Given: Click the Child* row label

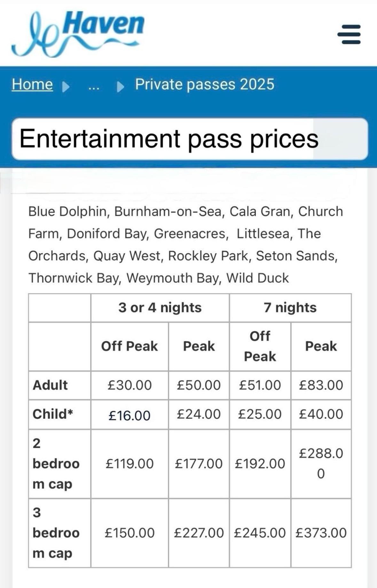Looking at the screenshot, I should [x=53, y=414].
